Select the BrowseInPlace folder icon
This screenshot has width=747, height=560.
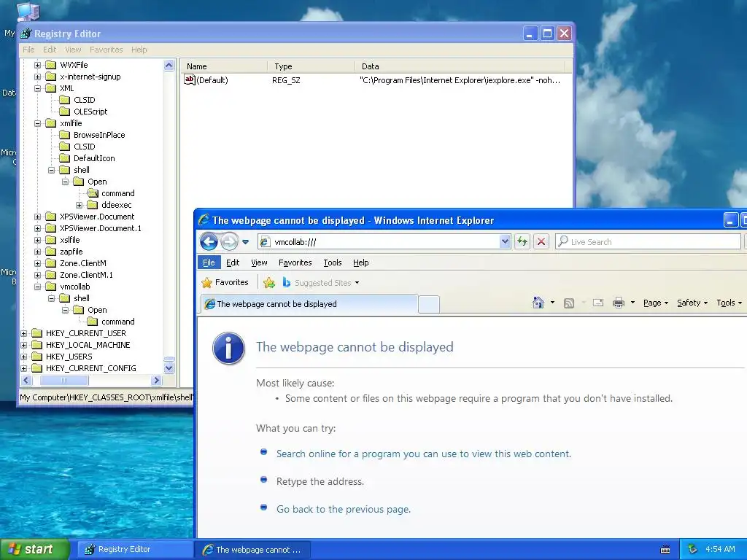pyautogui.click(x=65, y=135)
